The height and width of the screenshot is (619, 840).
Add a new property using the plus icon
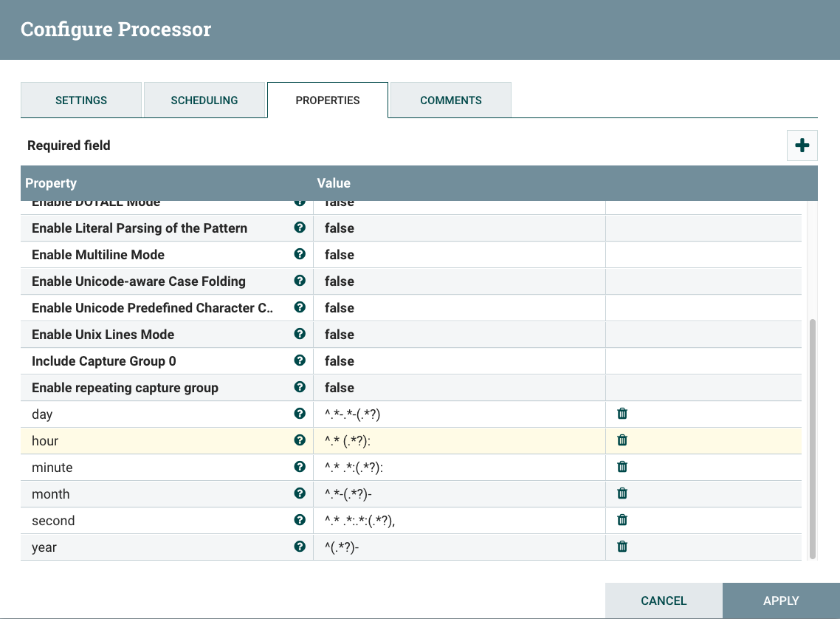pos(802,145)
